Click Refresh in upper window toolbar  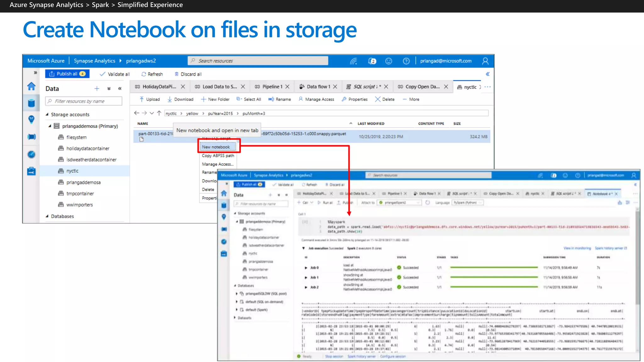pos(152,74)
